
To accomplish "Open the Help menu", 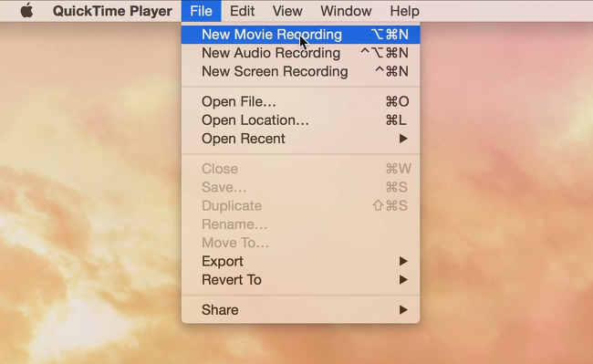I will (x=404, y=11).
